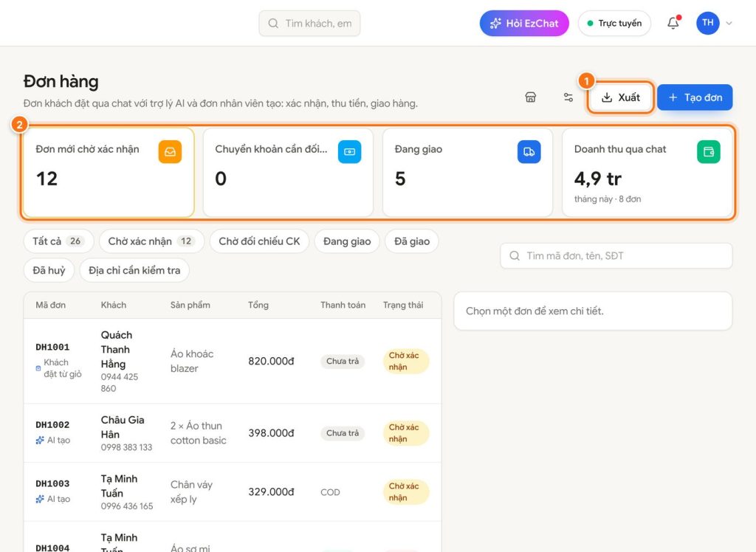Click the basket icon under DH1001
Image resolution: width=756 pixels, height=552 pixels.
[x=38, y=368]
